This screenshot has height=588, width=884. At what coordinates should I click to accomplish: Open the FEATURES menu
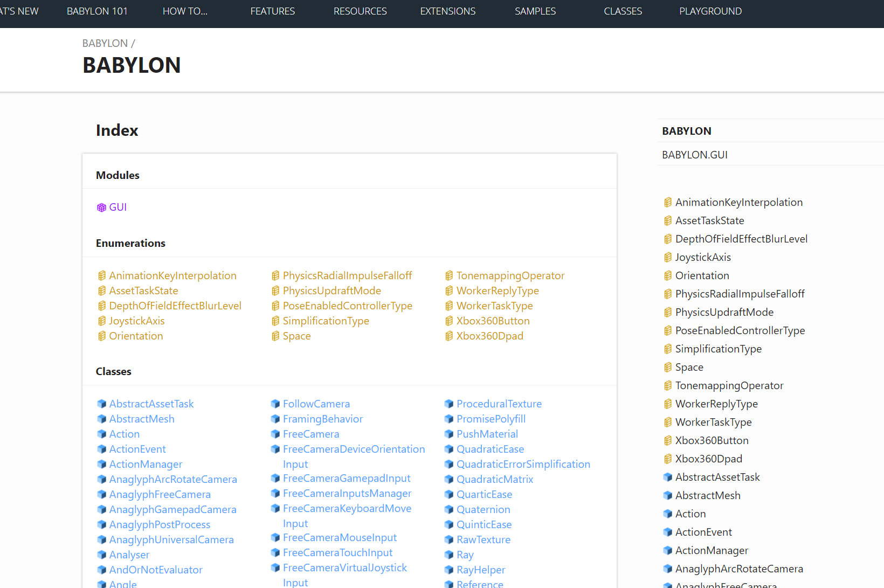(273, 11)
